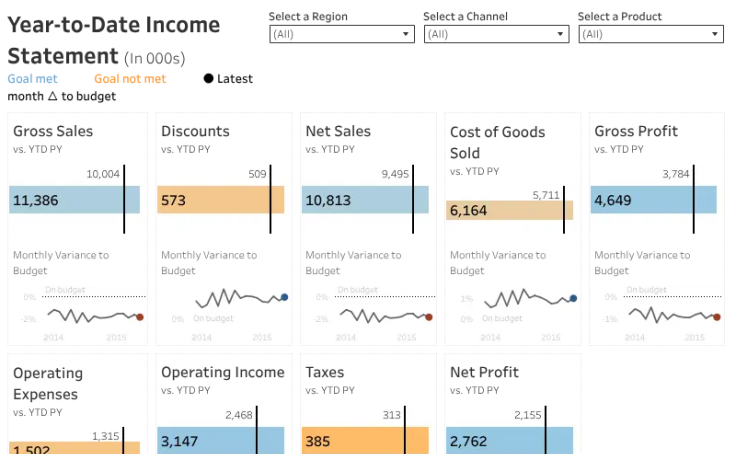Image resolution: width=736 pixels, height=454 pixels.
Task: Expand the Select a Channel dropdown arrow
Action: click(560, 34)
